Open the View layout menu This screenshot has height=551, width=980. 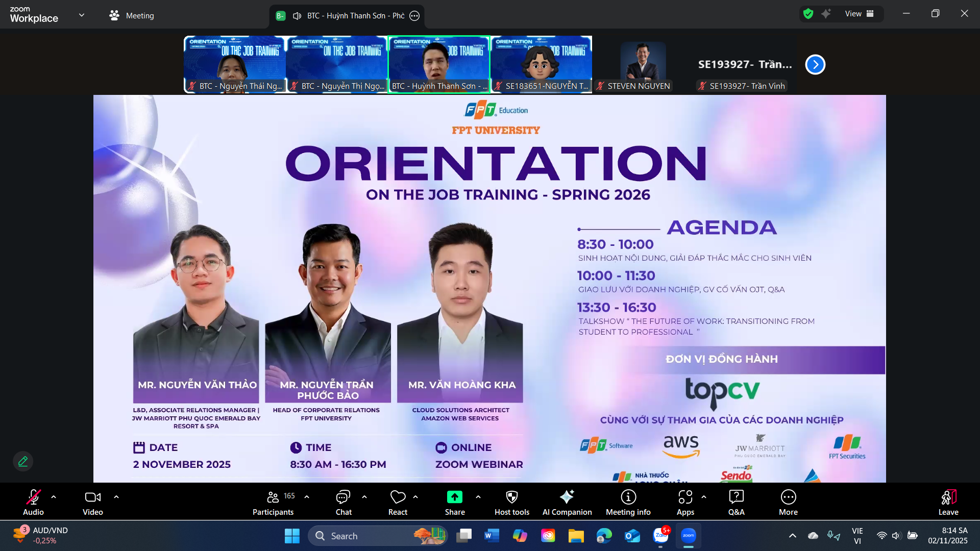pyautogui.click(x=859, y=14)
